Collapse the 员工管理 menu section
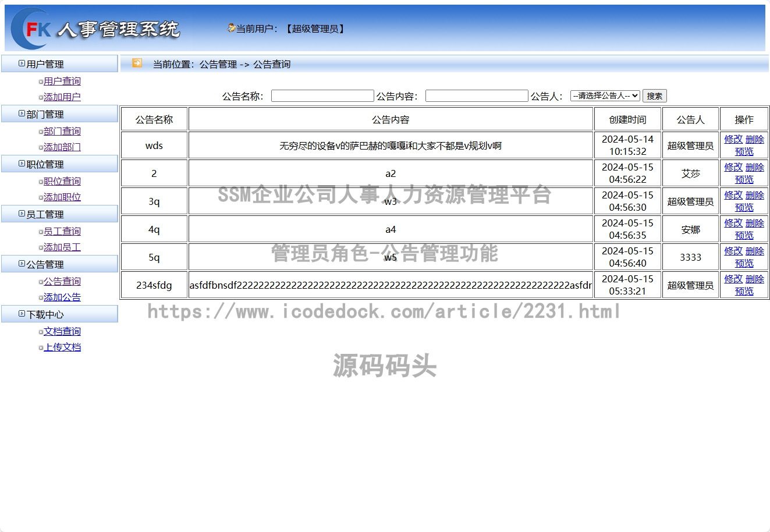Viewport: 770px width, 532px height. (59, 214)
